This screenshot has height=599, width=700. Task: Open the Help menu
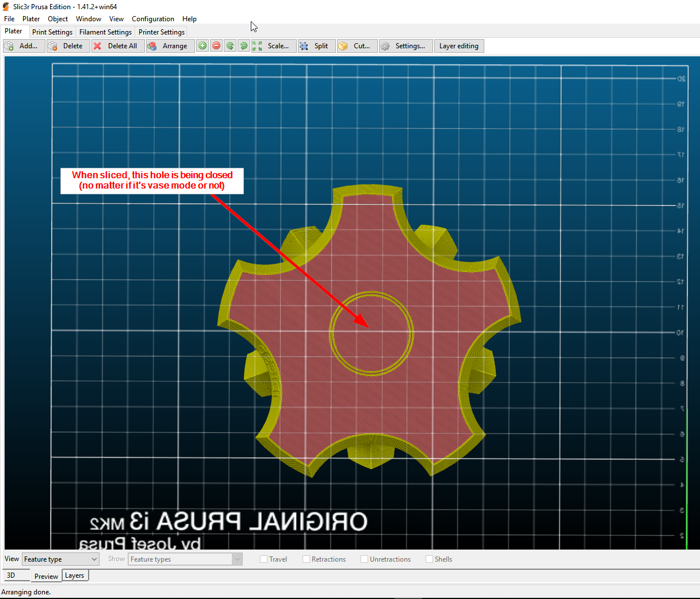189,19
